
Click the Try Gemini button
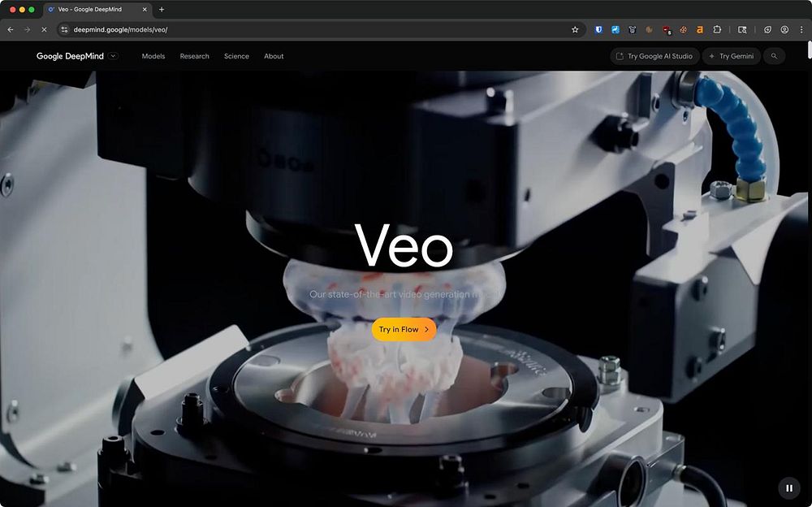coord(732,56)
